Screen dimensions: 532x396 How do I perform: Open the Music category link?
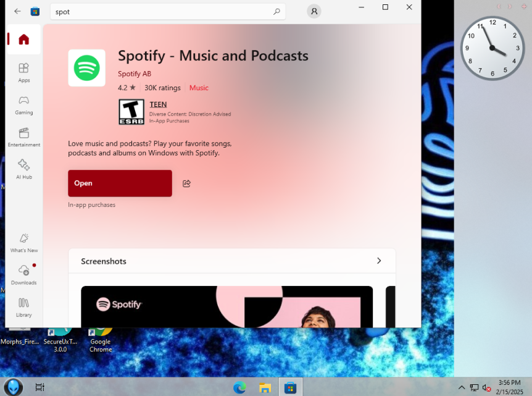point(199,88)
